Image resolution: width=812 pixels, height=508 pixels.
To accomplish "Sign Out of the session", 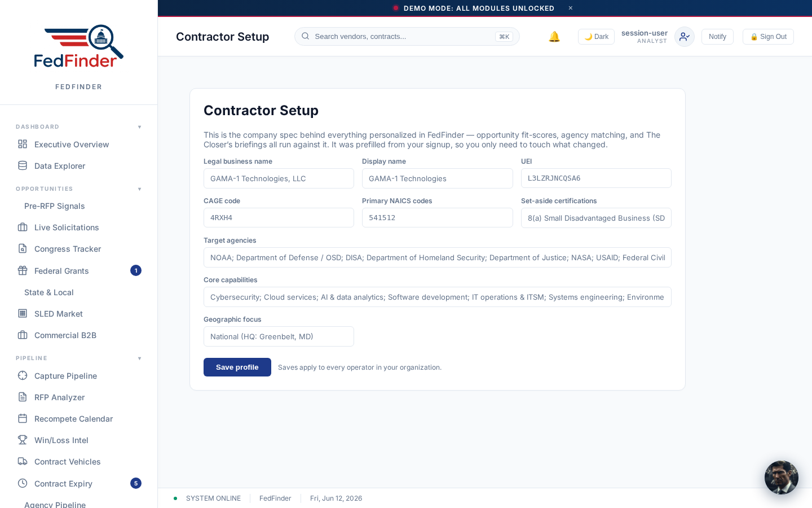I will click(x=768, y=37).
